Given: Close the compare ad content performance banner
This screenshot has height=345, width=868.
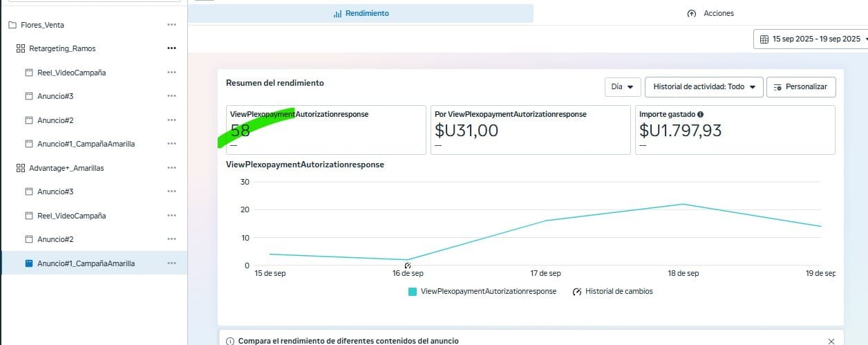Looking at the screenshot, I should coord(831,341).
